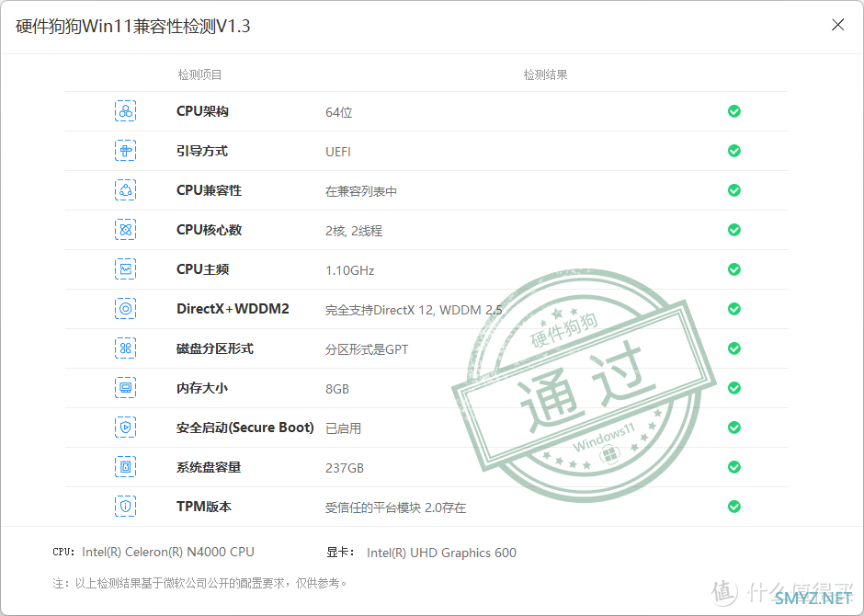Click green checkmark for CPU兼容性
The width and height of the screenshot is (864, 616).
[734, 190]
